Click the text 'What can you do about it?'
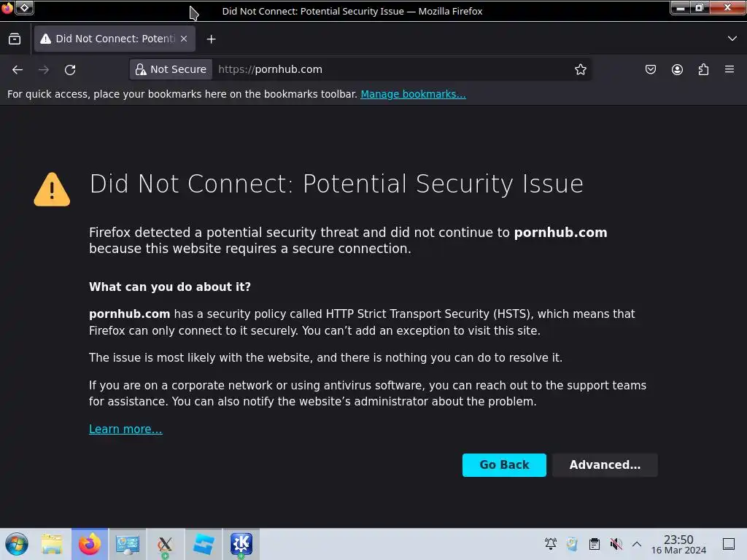 (169, 287)
